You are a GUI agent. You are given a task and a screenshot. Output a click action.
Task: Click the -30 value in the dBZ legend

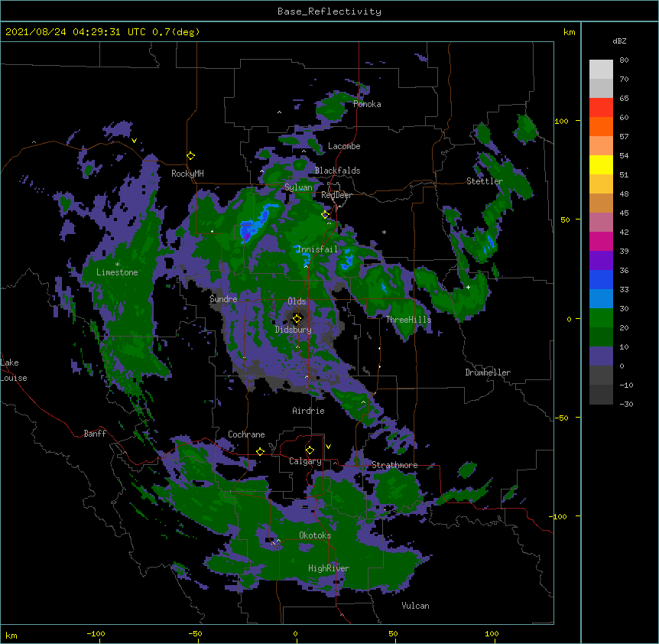(626, 404)
